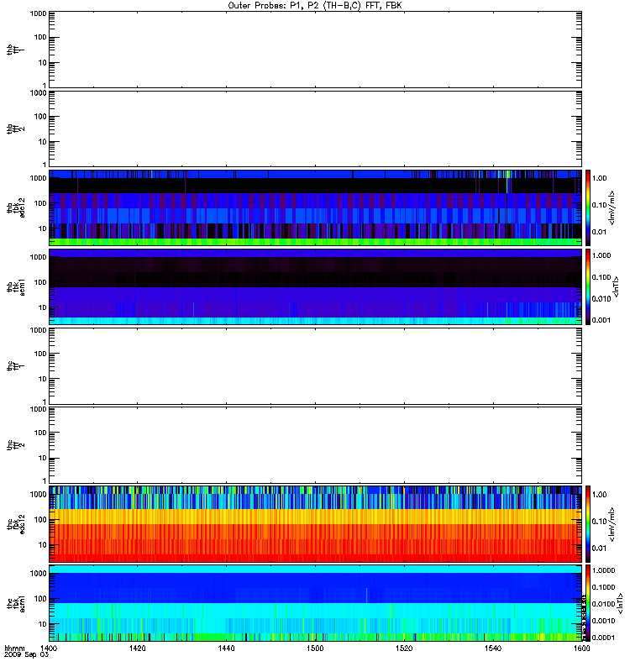Screen dimensions: 630x672
Task: Click the '<|mV/m|>' unit label beside thb edc12 color bar
Action: point(612,207)
